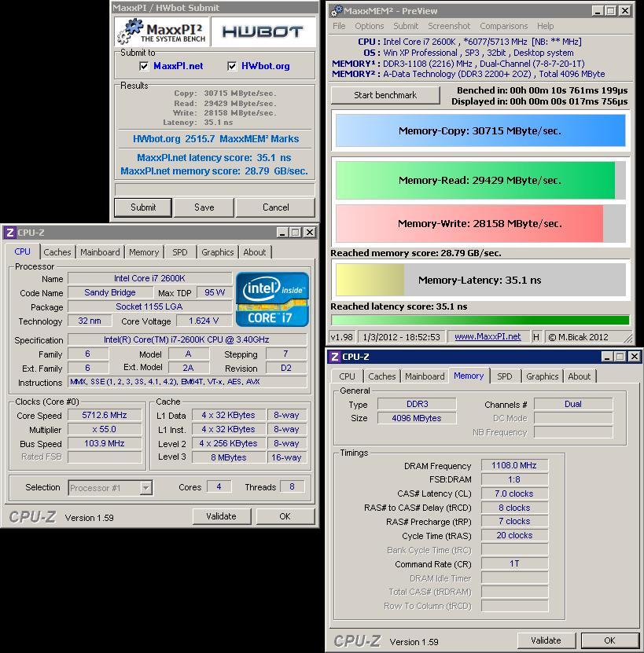Screen dimensions: 644x653
Task: Open the www.MaxxPI.net link
Action: click(x=488, y=336)
